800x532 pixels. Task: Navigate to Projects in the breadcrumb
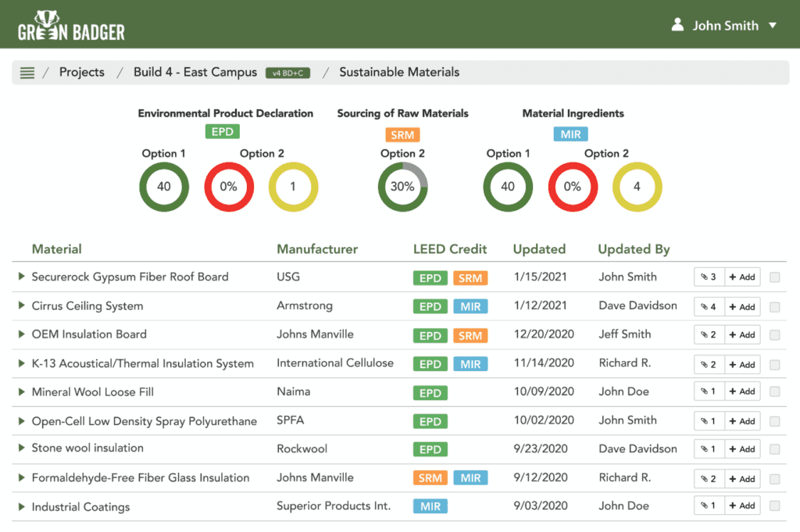coord(81,72)
